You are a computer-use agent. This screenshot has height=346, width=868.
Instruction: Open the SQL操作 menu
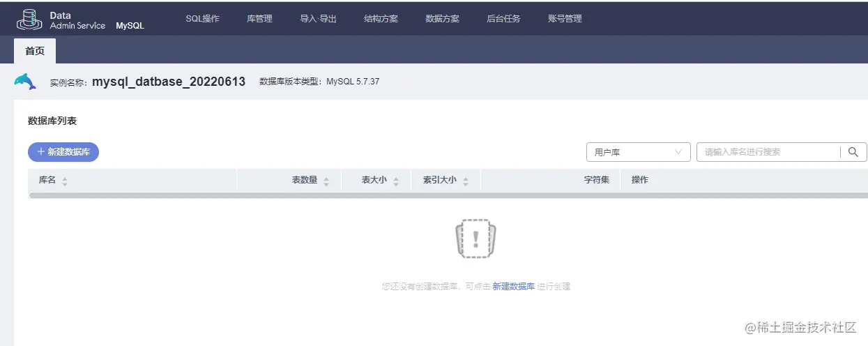click(x=202, y=19)
